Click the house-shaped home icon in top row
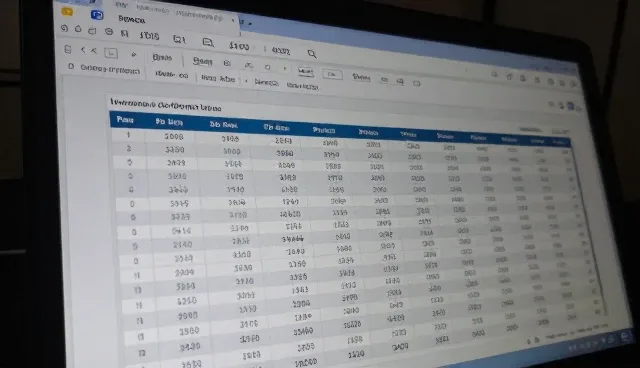The height and width of the screenshot is (368, 640). tap(78, 29)
